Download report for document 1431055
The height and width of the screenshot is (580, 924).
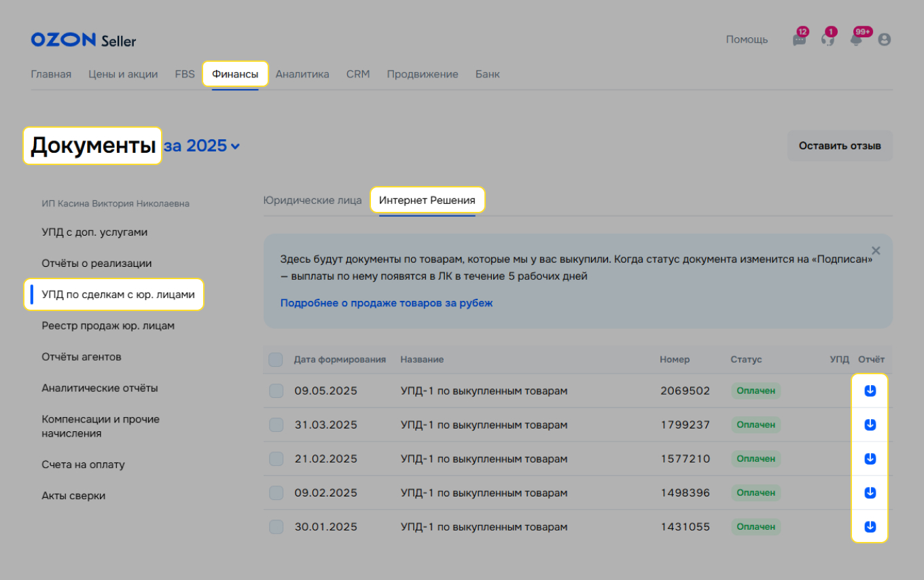(x=870, y=526)
